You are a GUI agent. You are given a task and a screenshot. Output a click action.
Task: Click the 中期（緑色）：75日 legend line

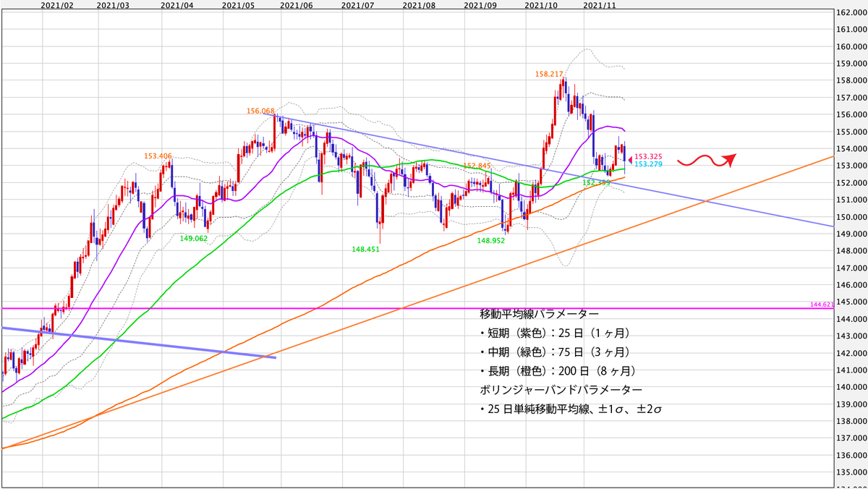[x=554, y=352]
